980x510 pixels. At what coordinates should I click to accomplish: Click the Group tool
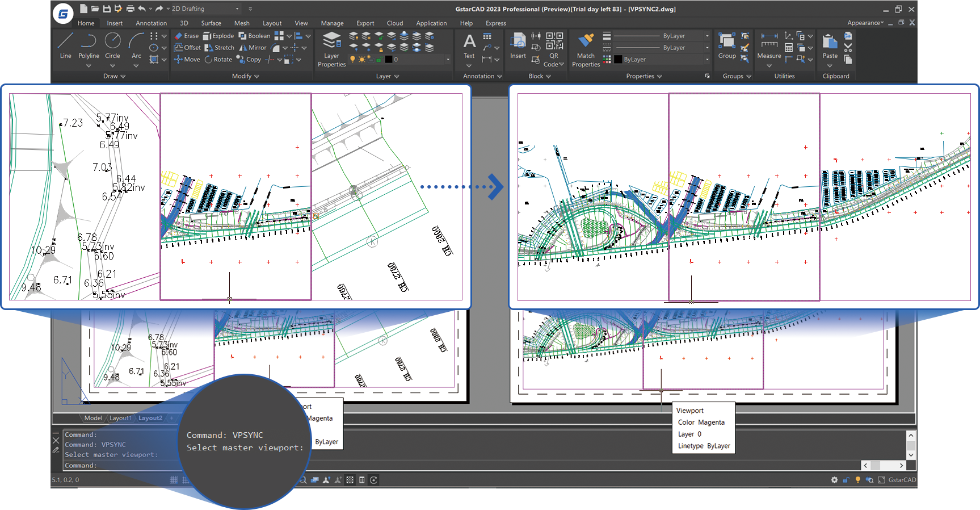point(727,47)
